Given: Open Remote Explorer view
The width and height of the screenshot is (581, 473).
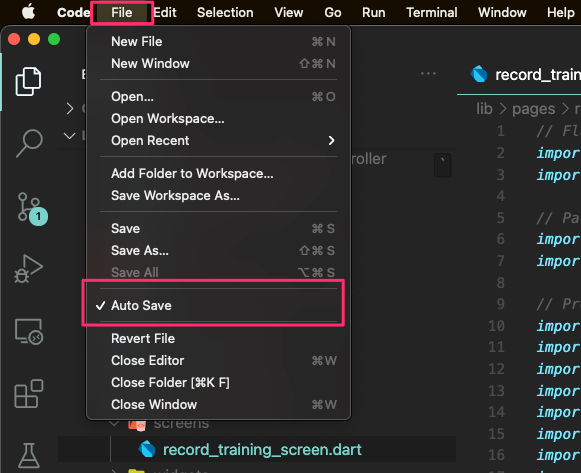Looking at the screenshot, I should click(29, 332).
